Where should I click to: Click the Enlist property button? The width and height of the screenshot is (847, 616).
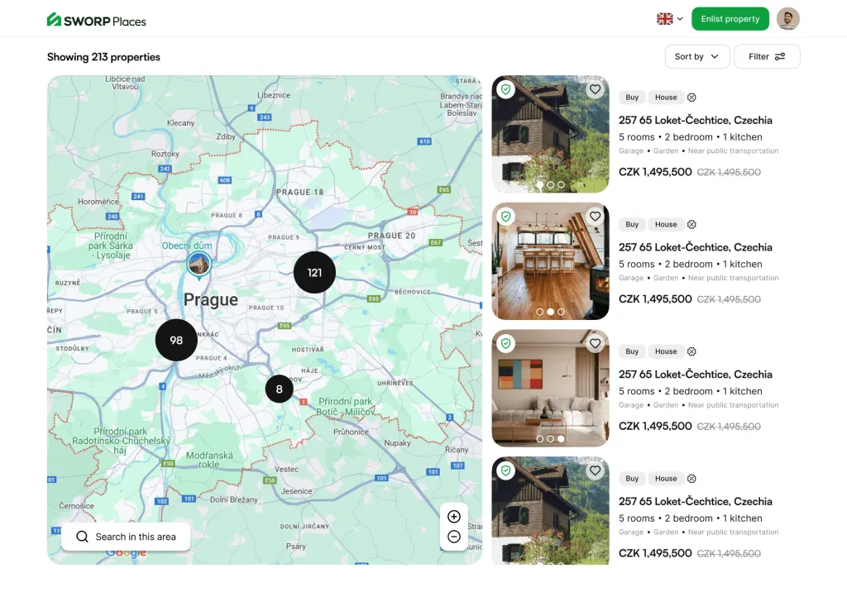[x=730, y=19]
